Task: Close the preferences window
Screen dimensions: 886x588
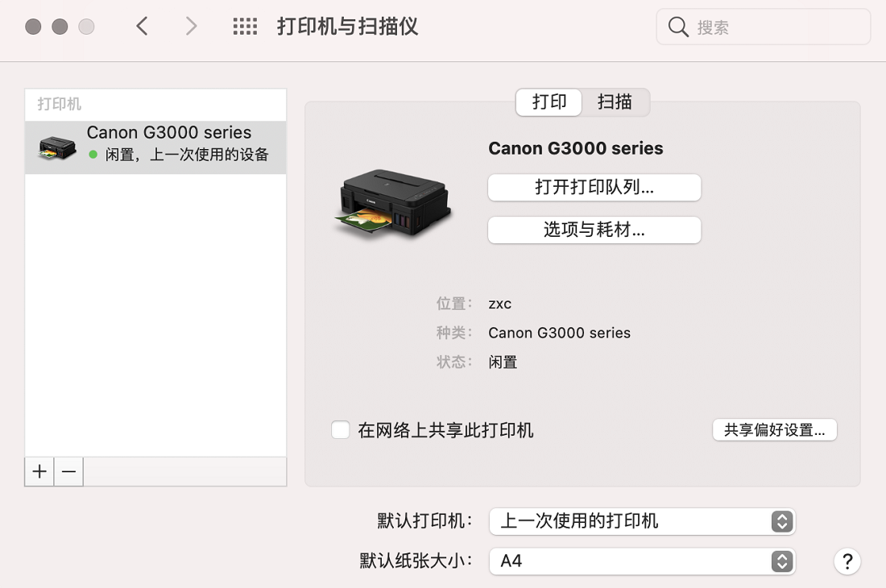Action: click(33, 27)
